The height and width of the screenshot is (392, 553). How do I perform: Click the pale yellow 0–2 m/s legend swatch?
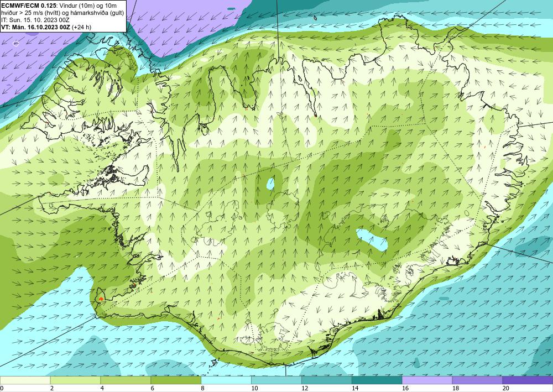click(x=25, y=380)
